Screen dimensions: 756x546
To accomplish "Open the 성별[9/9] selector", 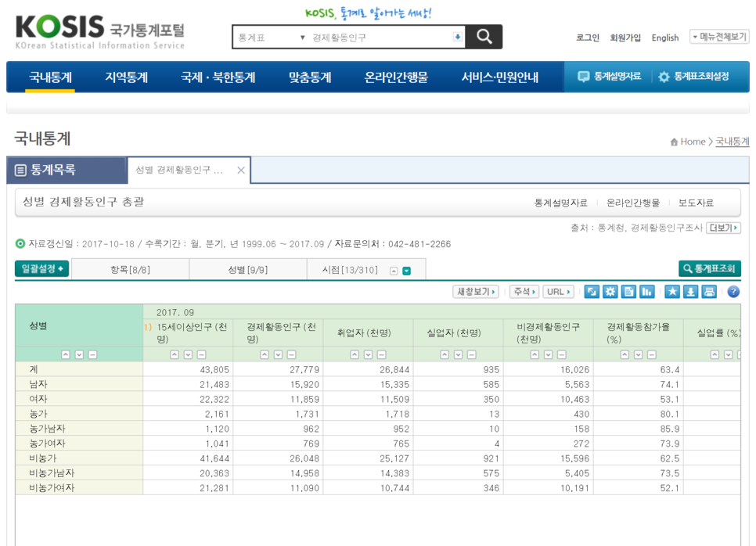I will point(248,269).
